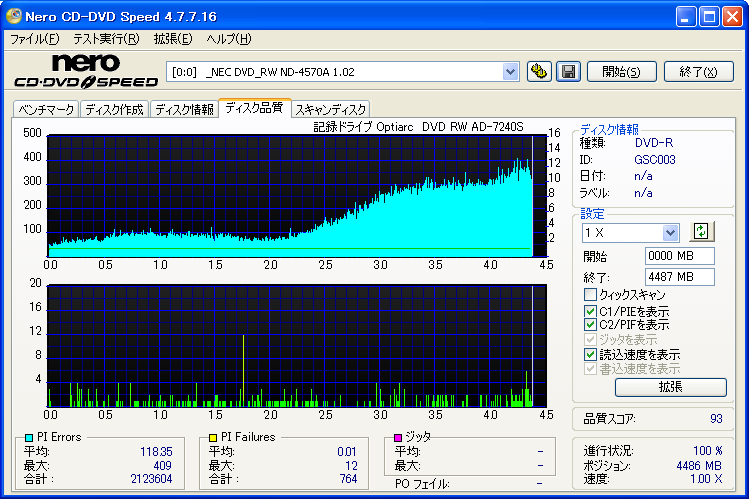749x499 pixels.
Task: Switch to the スキャンディスク tab
Action: coord(331,109)
